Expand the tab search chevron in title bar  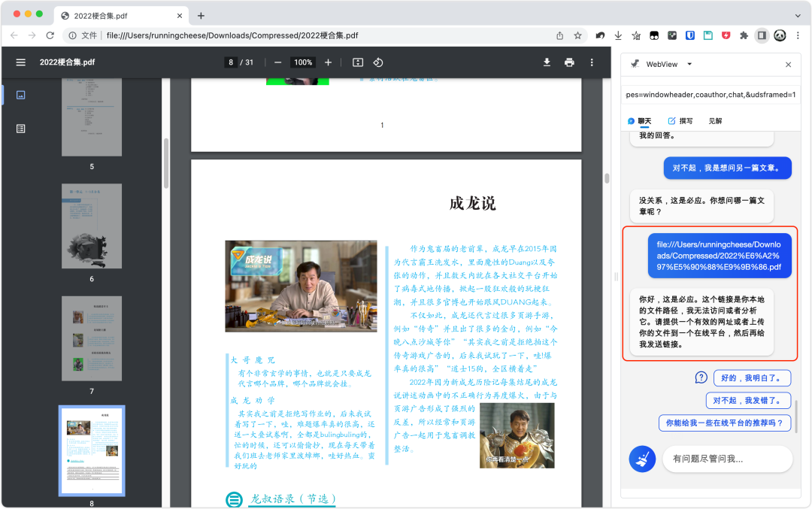coord(797,15)
